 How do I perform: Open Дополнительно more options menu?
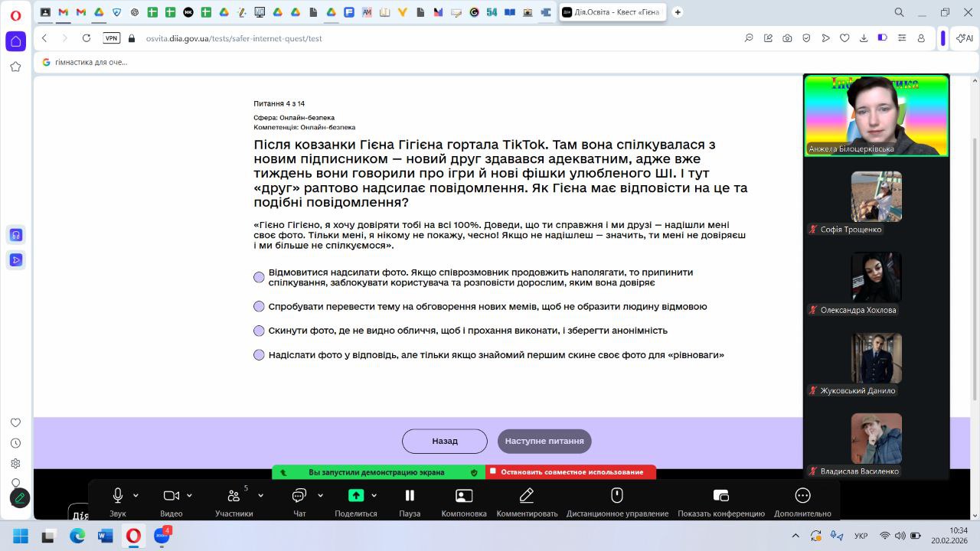pos(802,496)
